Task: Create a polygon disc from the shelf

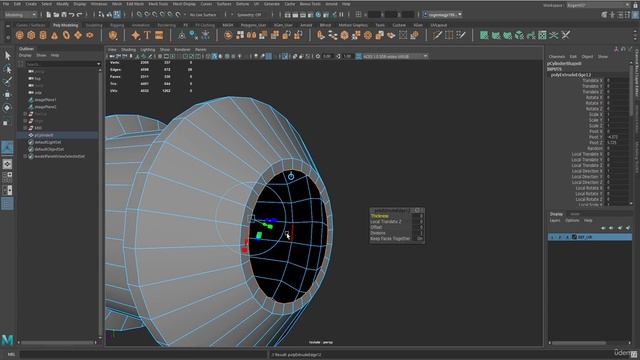Action: [x=90, y=36]
